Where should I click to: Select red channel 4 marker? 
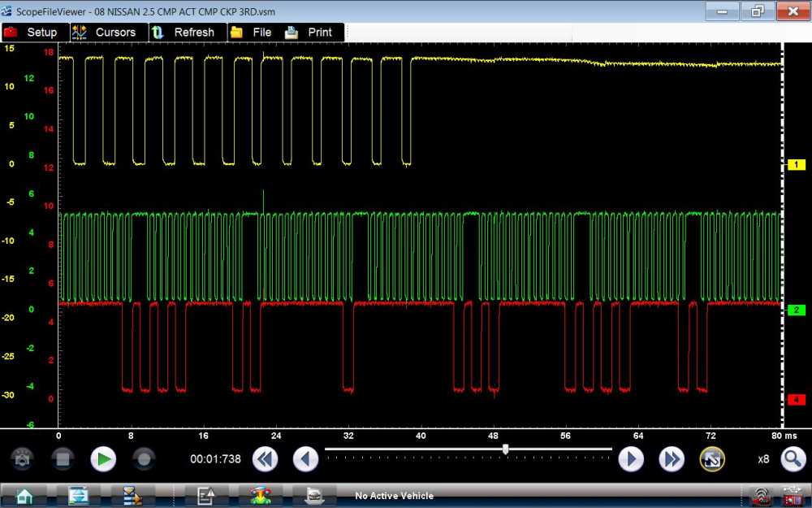tap(797, 399)
